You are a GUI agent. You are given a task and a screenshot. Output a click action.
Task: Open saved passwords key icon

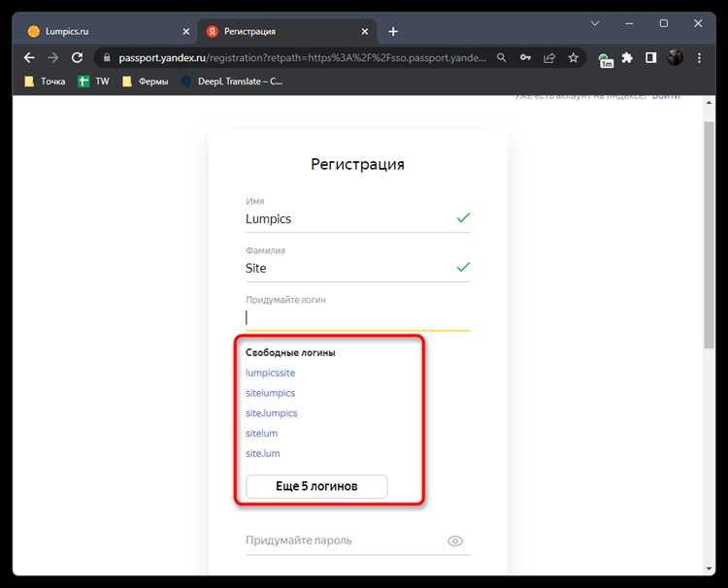pos(525,57)
